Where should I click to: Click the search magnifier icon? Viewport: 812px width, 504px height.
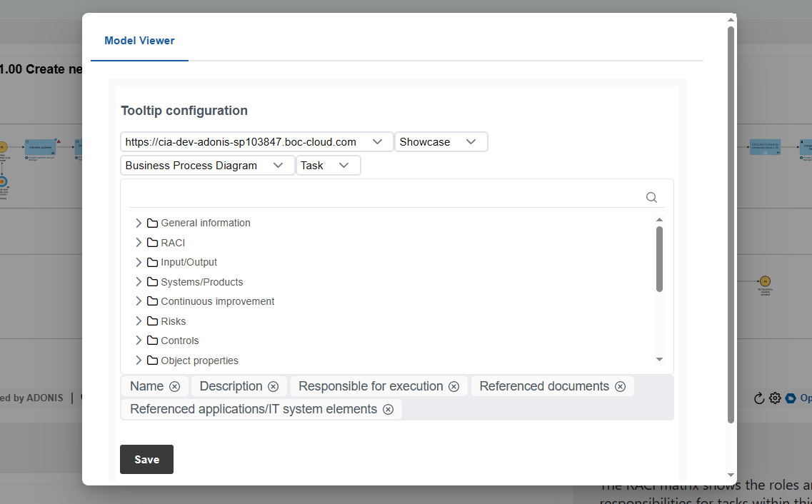pos(651,197)
